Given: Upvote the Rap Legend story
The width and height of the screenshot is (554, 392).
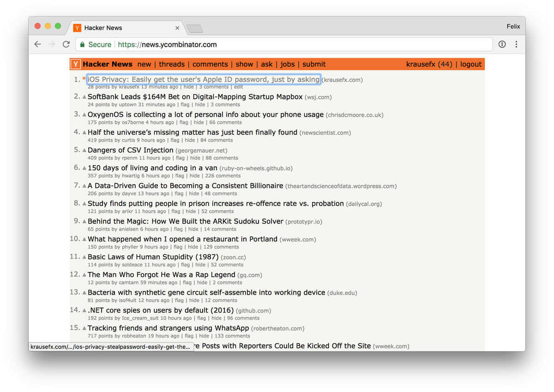Looking at the screenshot, I should coord(84,275).
